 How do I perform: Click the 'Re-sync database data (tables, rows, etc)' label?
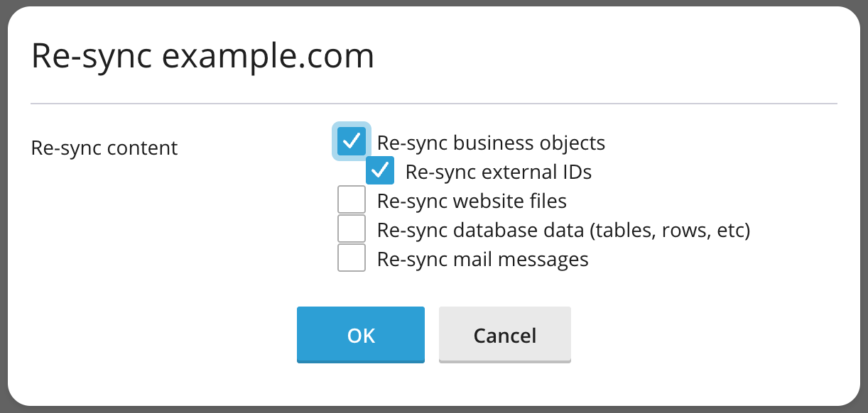(564, 230)
